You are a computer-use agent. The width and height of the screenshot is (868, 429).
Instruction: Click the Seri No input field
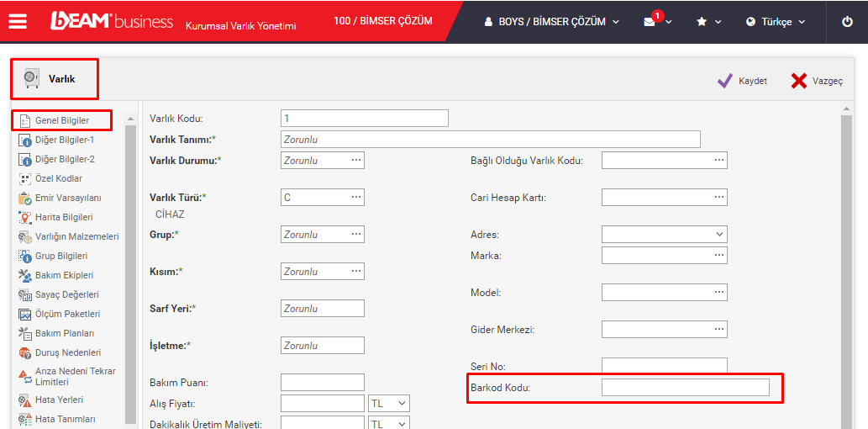pyautogui.click(x=665, y=366)
